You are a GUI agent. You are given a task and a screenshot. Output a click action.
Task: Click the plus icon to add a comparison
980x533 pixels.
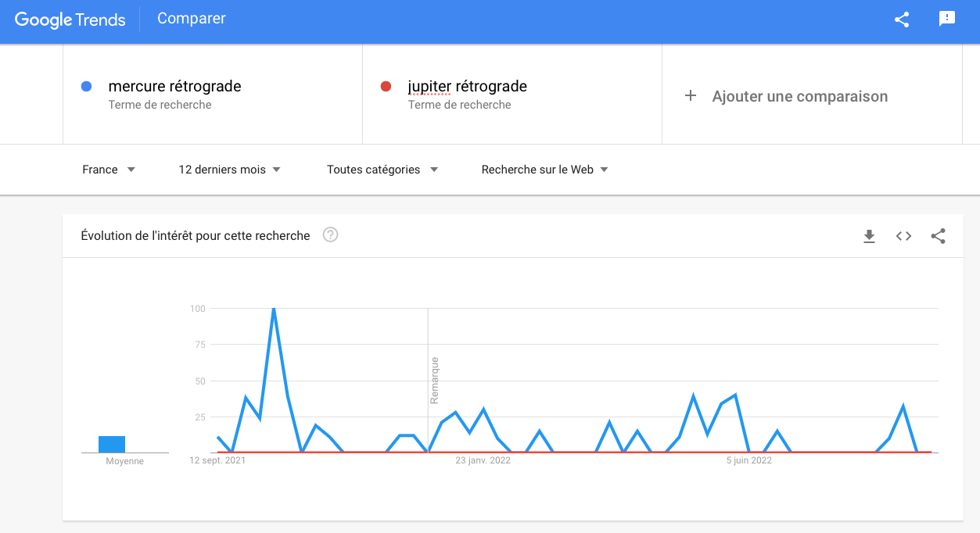click(690, 96)
